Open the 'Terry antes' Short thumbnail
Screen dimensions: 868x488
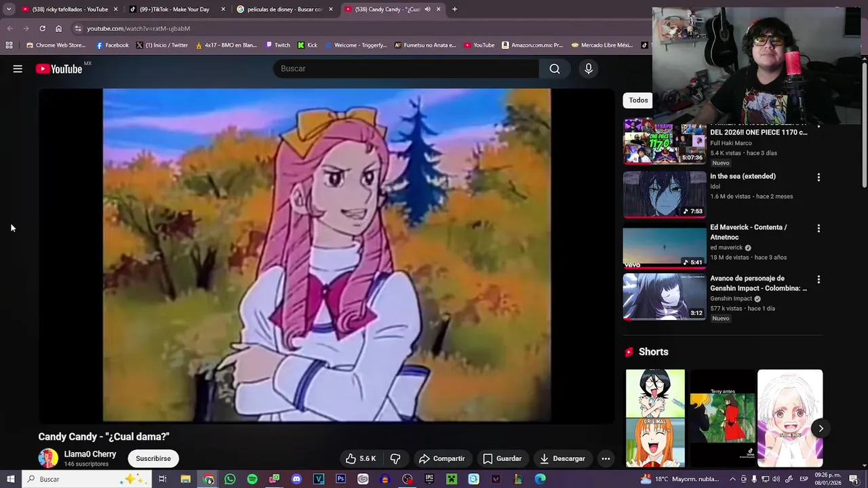[722, 418]
